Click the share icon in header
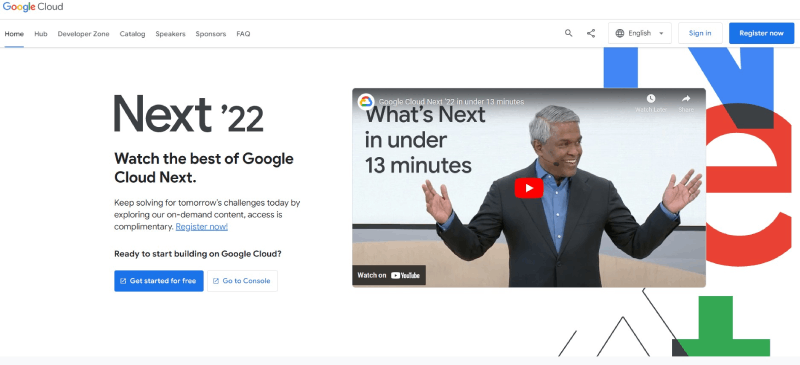Screen dimensions: 800x365 pyautogui.click(x=591, y=33)
